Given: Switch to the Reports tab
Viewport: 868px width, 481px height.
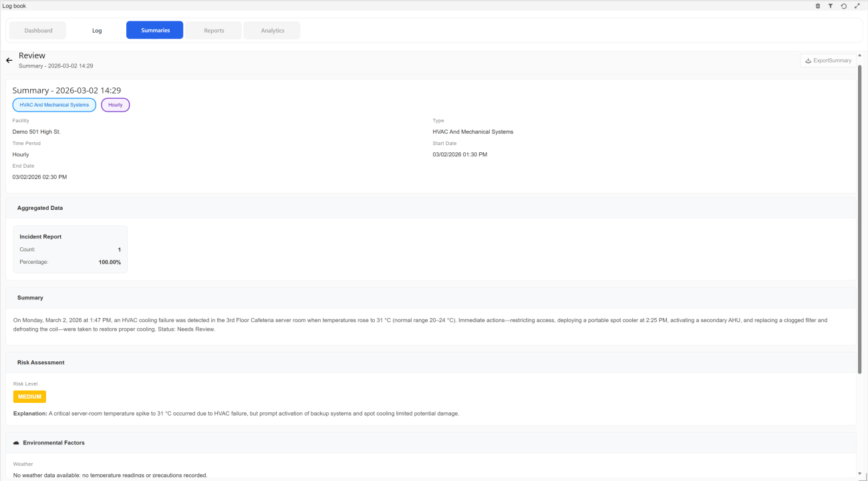Looking at the screenshot, I should [x=213, y=29].
